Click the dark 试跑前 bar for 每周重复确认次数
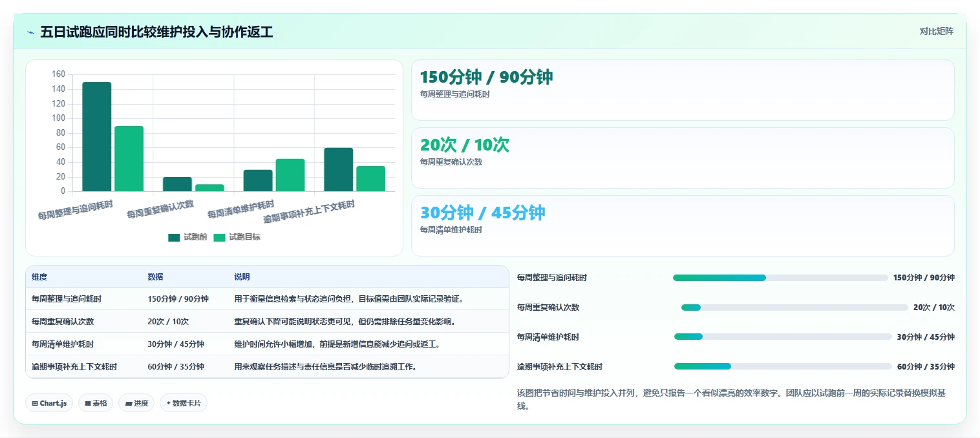The height and width of the screenshot is (438, 980). click(177, 184)
